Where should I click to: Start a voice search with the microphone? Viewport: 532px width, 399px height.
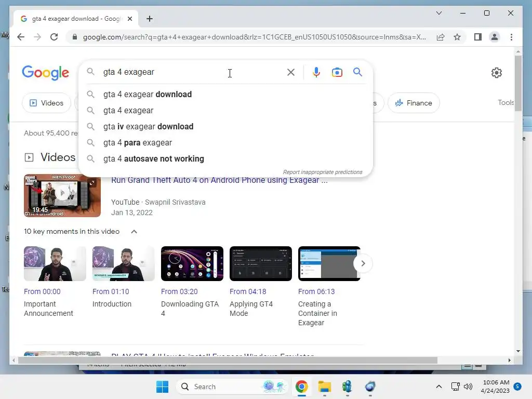316,72
